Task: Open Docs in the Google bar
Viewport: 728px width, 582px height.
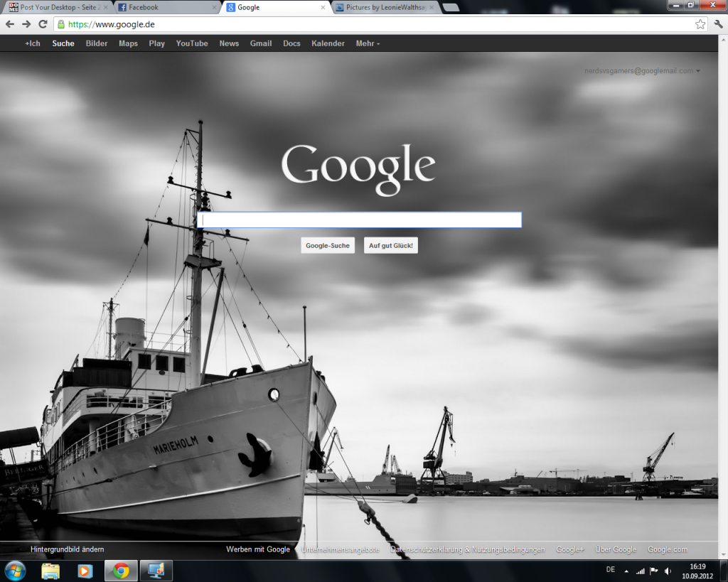Action: pyautogui.click(x=291, y=43)
